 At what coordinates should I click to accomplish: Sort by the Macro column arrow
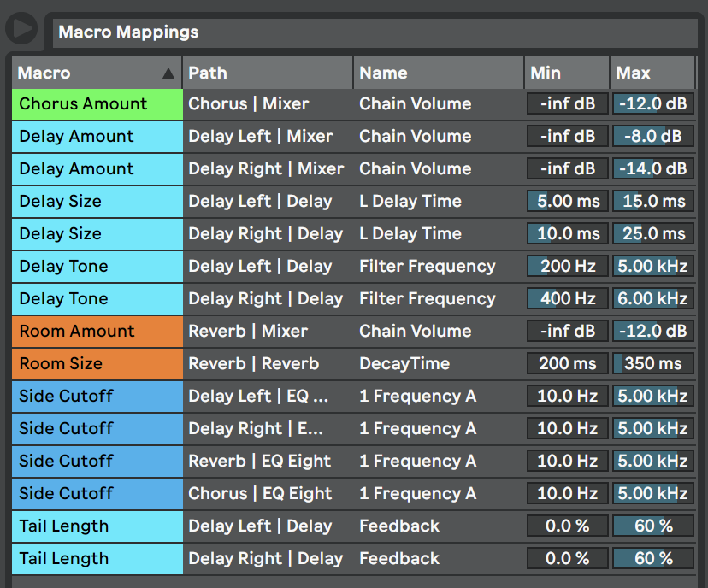point(168,73)
